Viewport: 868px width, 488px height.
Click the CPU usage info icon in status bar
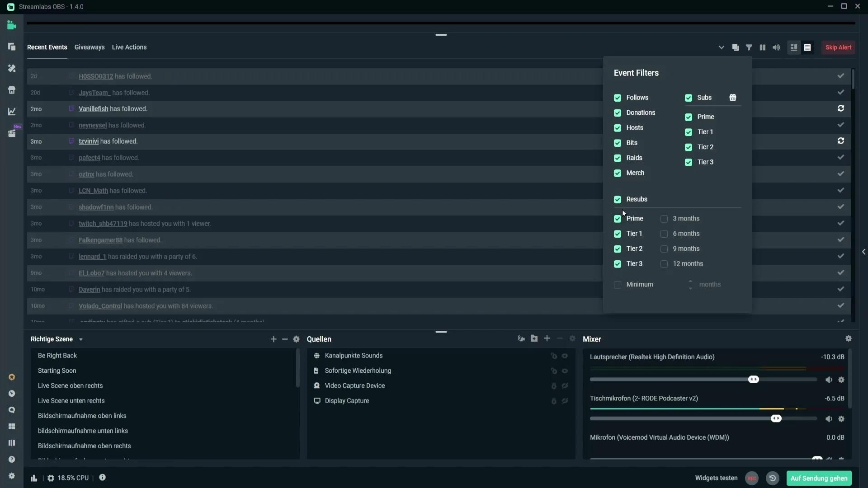point(102,477)
